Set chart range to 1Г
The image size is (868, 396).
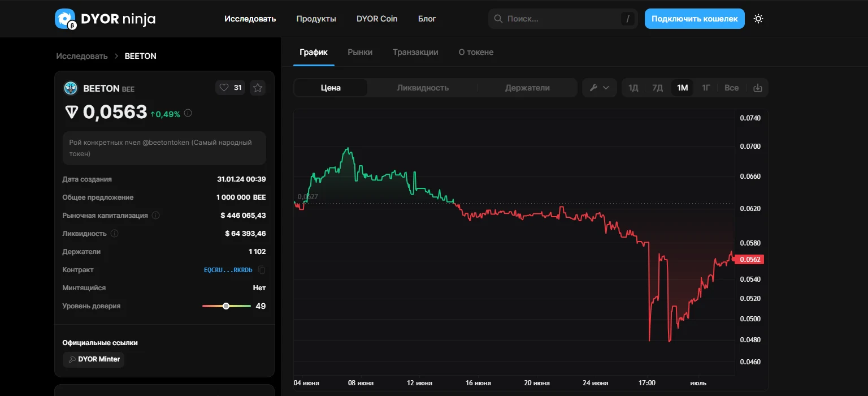706,88
